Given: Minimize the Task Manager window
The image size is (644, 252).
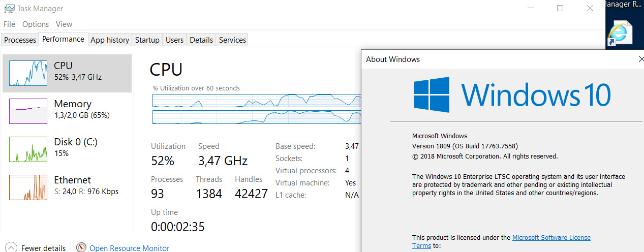Looking at the screenshot, I should tap(531, 8).
